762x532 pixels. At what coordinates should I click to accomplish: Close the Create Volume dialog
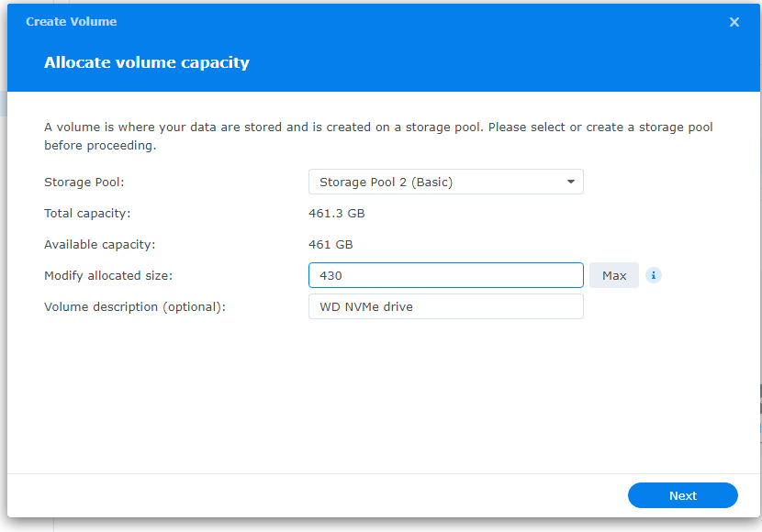(x=734, y=22)
